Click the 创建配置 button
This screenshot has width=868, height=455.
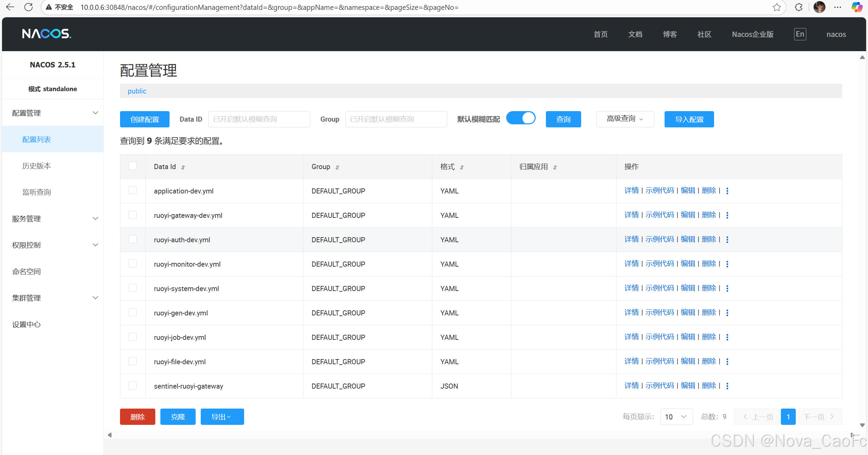coord(145,119)
